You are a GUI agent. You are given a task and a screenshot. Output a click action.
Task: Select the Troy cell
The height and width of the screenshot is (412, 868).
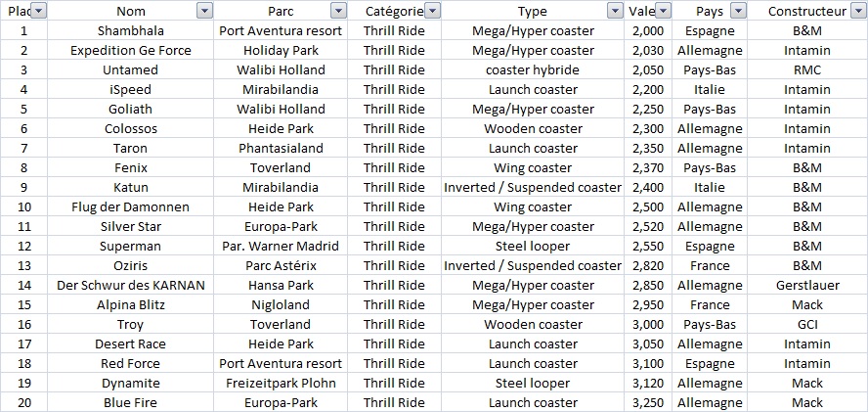(x=131, y=324)
